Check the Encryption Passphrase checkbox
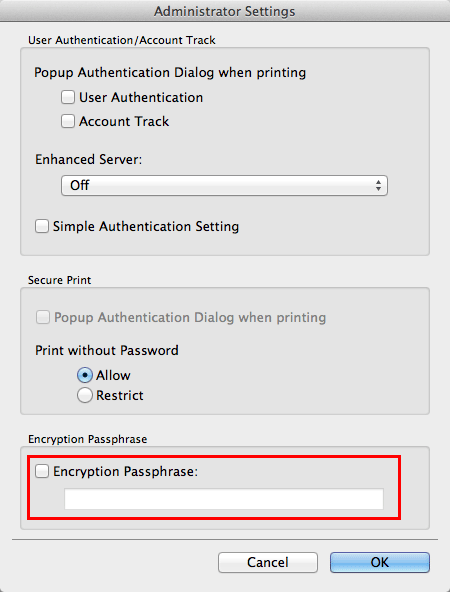450x592 pixels. (x=42, y=471)
